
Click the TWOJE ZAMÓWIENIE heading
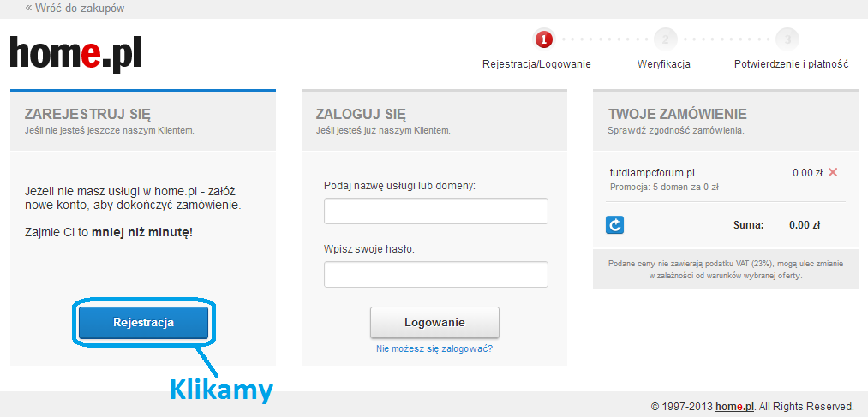(678, 115)
